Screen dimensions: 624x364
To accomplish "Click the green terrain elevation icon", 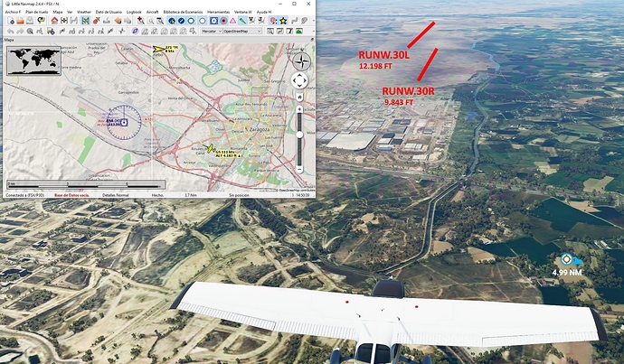I will [298, 31].
